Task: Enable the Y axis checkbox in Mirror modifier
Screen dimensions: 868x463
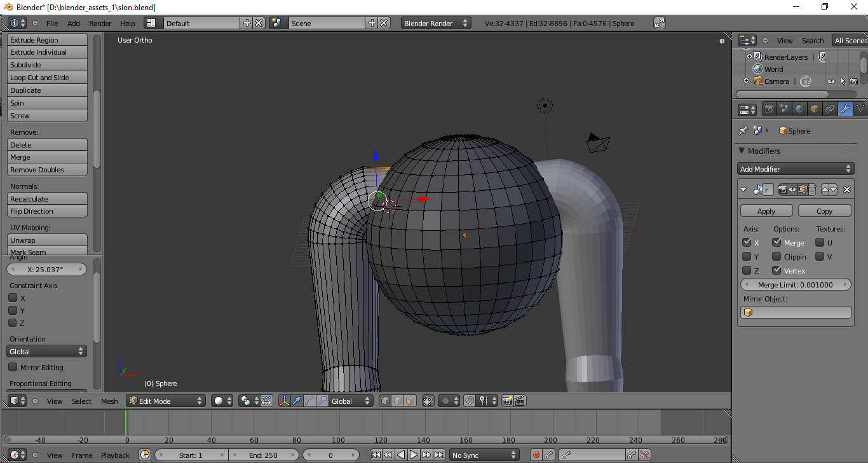Action: coord(747,256)
